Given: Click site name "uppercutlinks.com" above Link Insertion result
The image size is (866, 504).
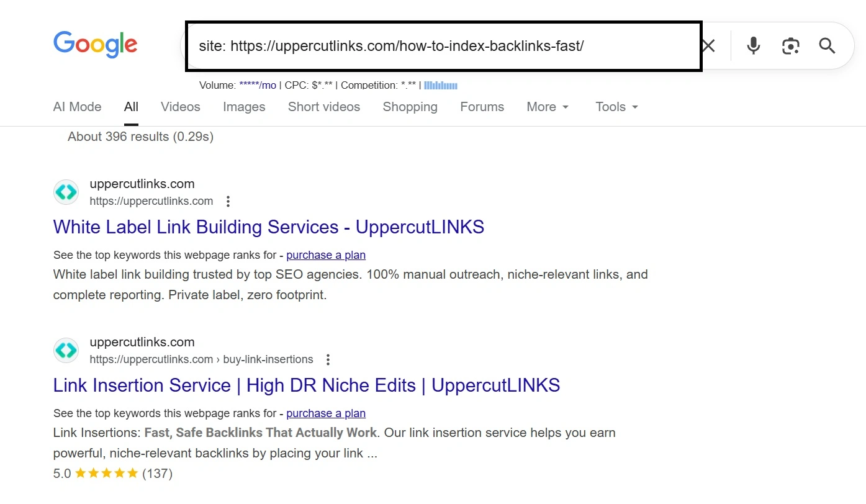Looking at the screenshot, I should [142, 342].
